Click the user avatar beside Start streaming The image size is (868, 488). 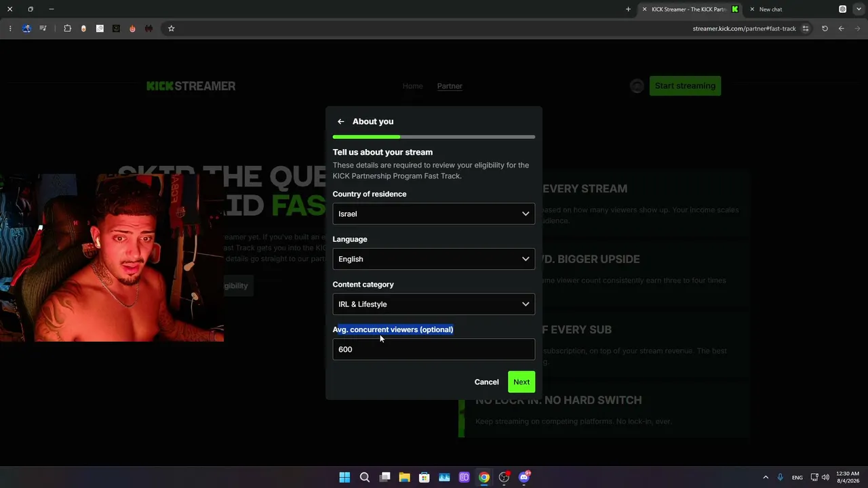point(637,86)
